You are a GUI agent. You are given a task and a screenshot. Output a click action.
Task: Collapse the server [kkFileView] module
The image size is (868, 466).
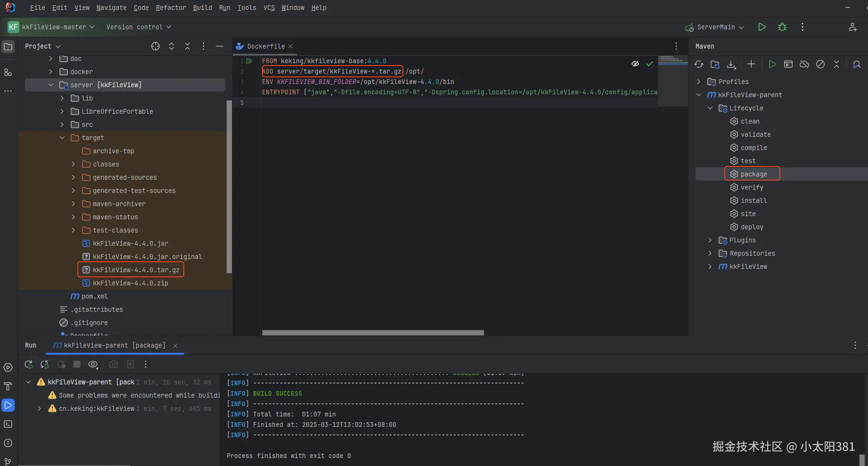[x=51, y=85]
